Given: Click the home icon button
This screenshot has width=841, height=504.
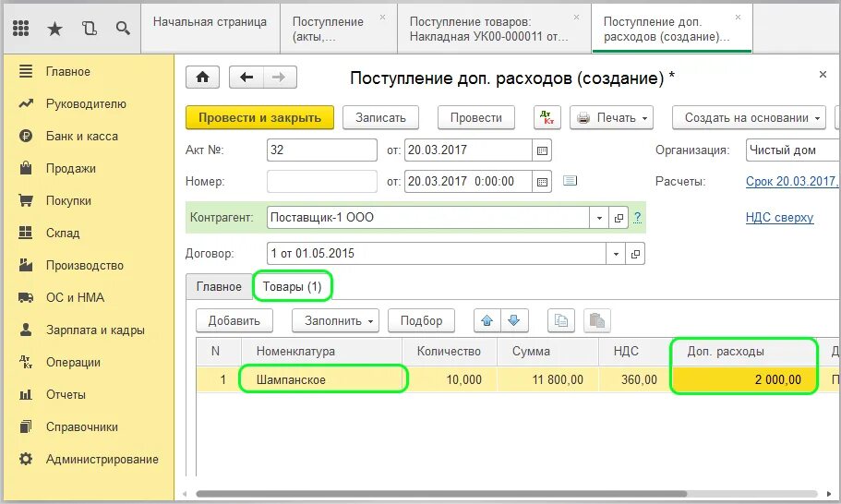Looking at the screenshot, I should (x=202, y=78).
